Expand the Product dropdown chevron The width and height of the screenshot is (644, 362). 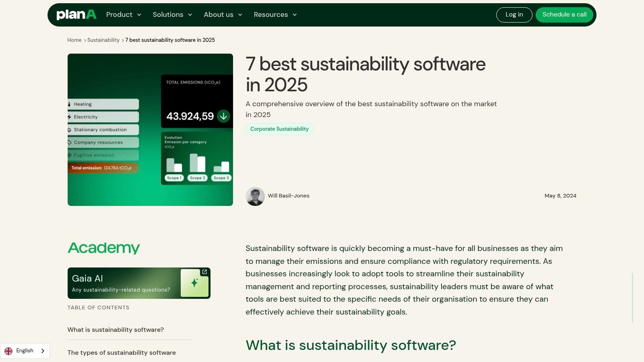coord(139,15)
